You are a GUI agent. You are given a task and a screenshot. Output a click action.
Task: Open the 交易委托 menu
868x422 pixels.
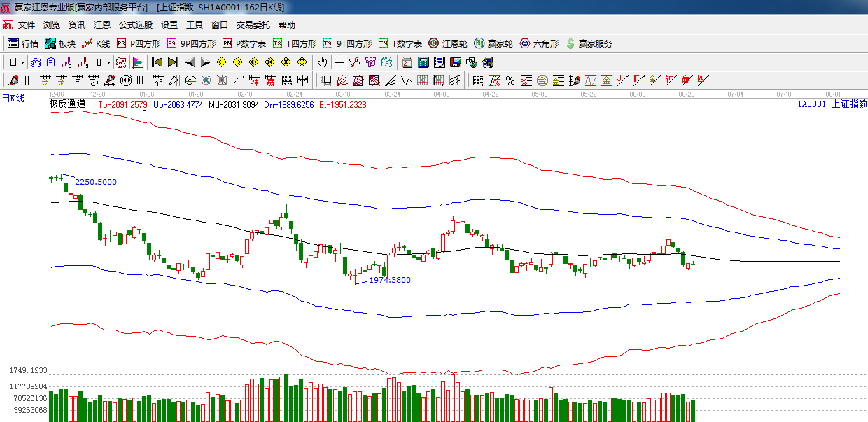click(x=253, y=24)
